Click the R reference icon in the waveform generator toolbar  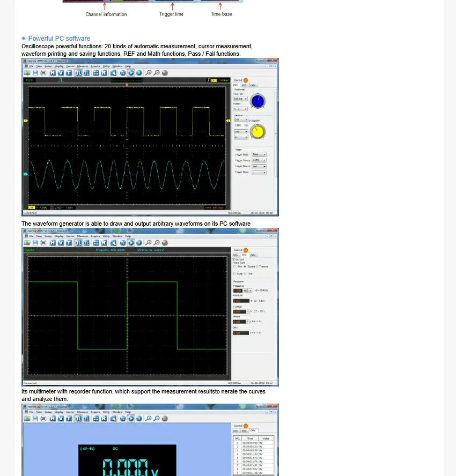(104, 243)
